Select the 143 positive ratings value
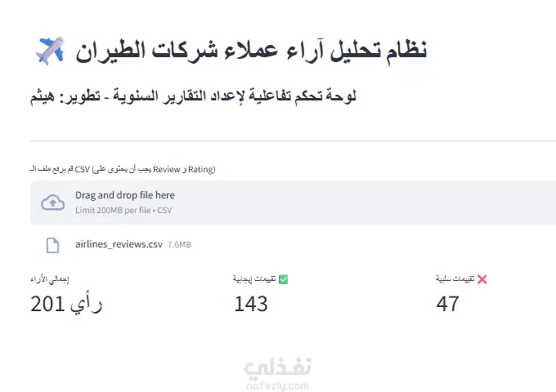This screenshot has width=556, height=392. pyautogui.click(x=251, y=304)
